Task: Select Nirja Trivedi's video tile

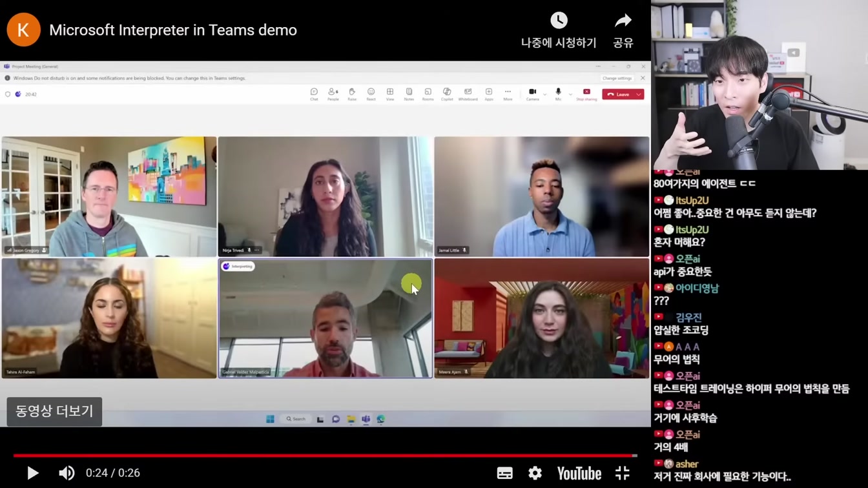Action: 325,196
